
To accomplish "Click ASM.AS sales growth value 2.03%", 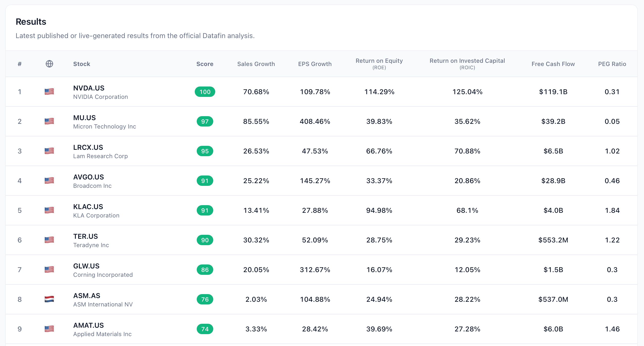I will pos(256,299).
